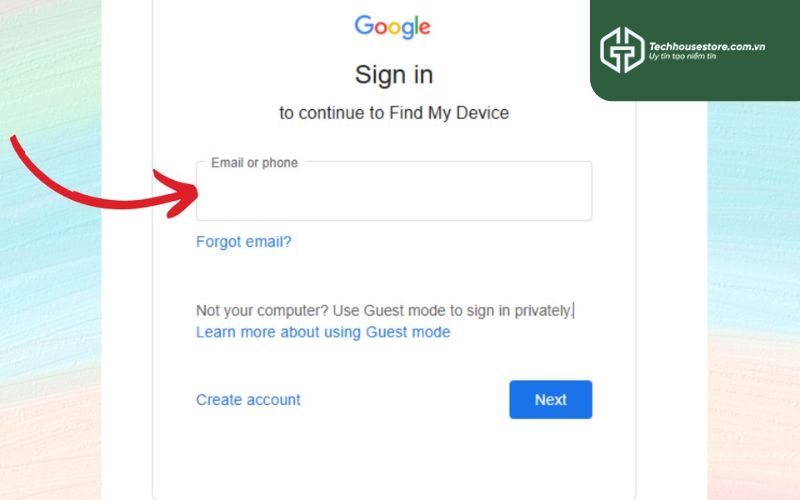
Task: Select the 'Create account' link
Action: tap(248, 399)
